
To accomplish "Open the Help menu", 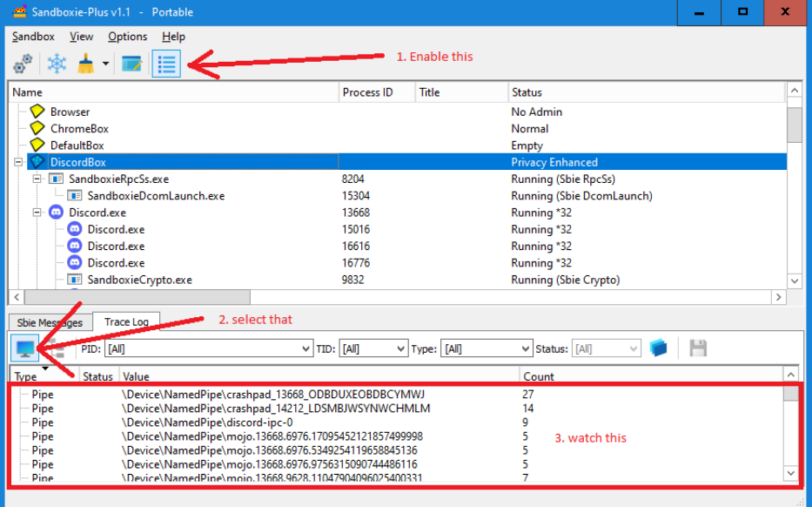I will pos(173,37).
